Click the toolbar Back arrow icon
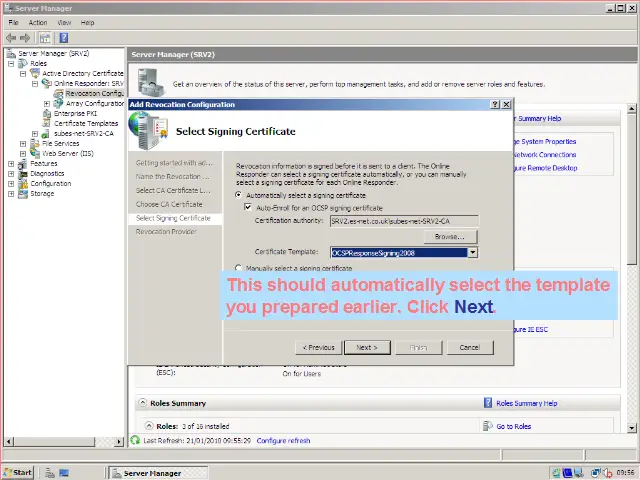The height and width of the screenshot is (480, 640). pyautogui.click(x=11, y=37)
